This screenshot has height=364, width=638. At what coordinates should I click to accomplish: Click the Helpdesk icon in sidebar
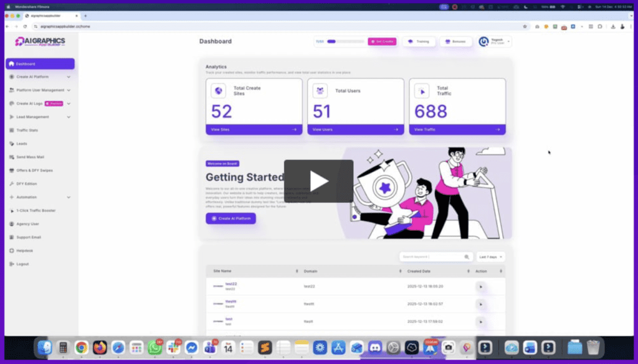(x=11, y=251)
